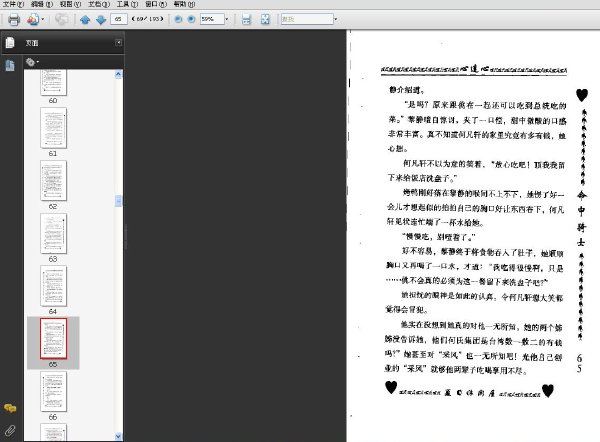
Task: Open the Attachments paperclip icon
Action: tap(10, 431)
